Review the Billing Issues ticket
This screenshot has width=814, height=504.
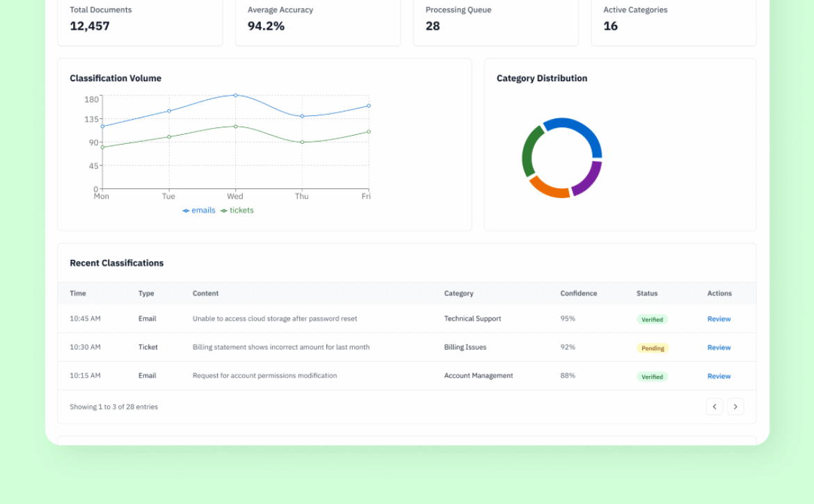[719, 348]
